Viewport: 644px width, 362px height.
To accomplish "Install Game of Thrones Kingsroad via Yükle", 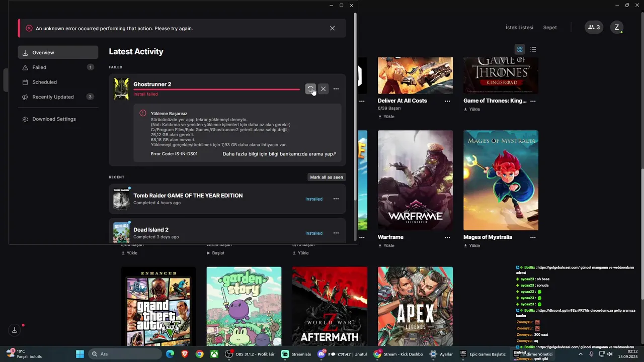I will click(x=471, y=109).
